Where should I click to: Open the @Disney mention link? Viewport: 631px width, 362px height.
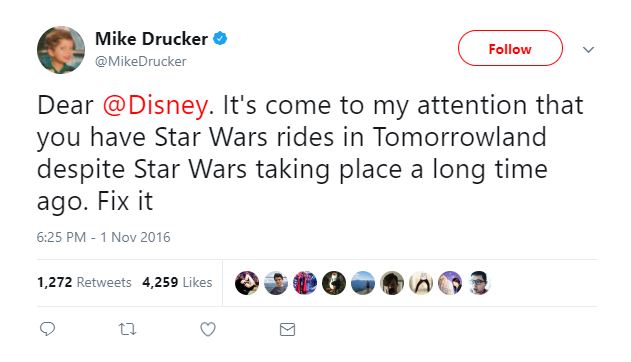(155, 105)
